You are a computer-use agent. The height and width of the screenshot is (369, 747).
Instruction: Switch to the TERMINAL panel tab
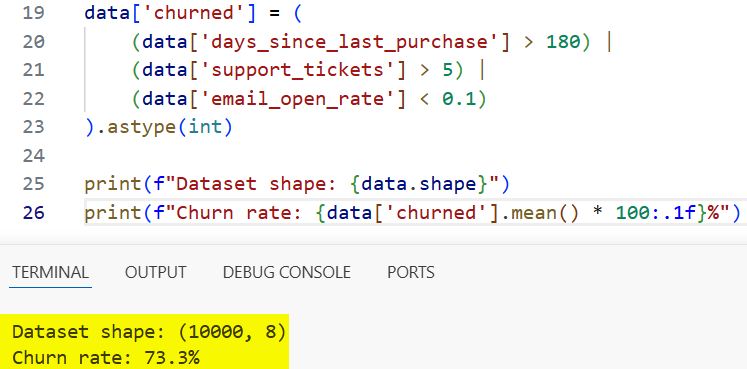pos(50,272)
